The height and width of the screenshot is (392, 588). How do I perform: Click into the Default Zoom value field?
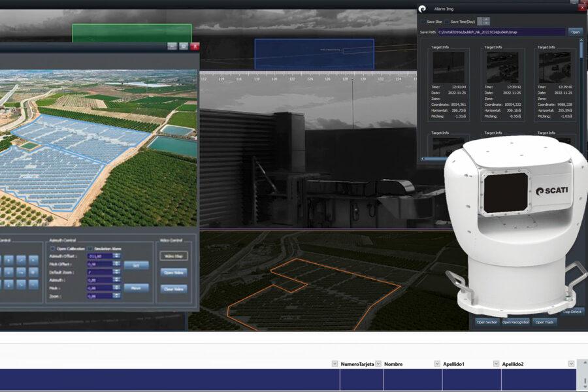pos(100,272)
